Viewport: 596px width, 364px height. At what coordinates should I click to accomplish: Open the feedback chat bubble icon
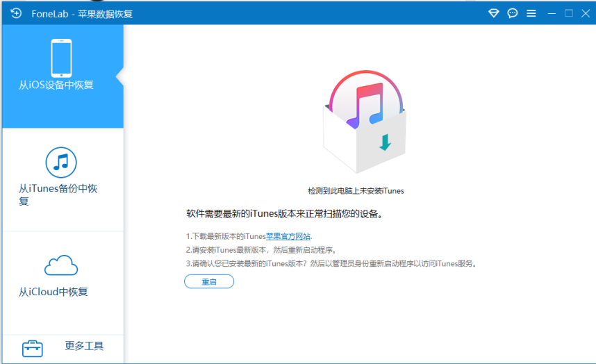pos(513,14)
